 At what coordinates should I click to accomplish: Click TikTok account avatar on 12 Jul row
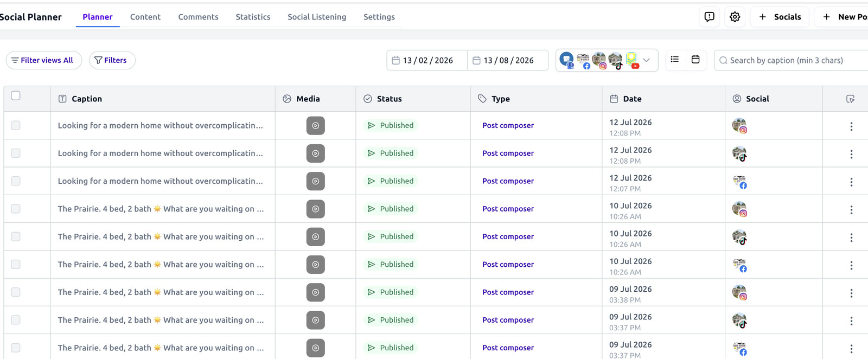coord(739,153)
